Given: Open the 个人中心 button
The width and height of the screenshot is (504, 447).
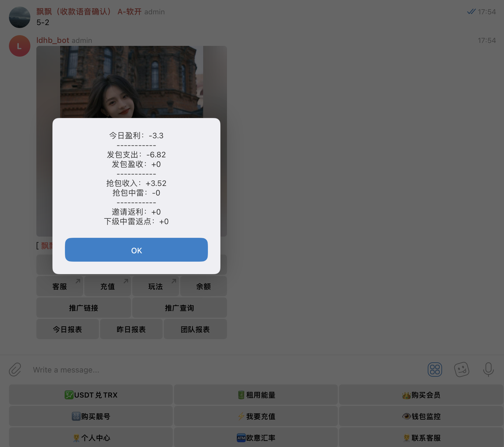Looking at the screenshot, I should pos(91,438).
